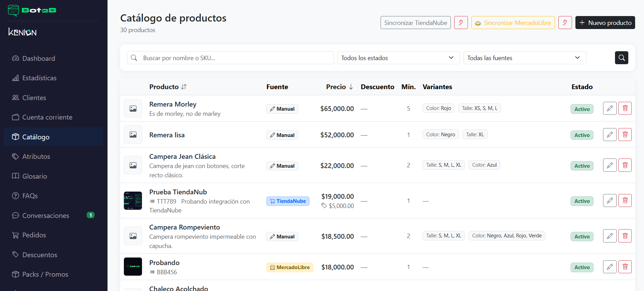Image resolution: width=644 pixels, height=291 pixels.
Task: Open Packs / Promos in the sidebar
Action: (x=53, y=274)
